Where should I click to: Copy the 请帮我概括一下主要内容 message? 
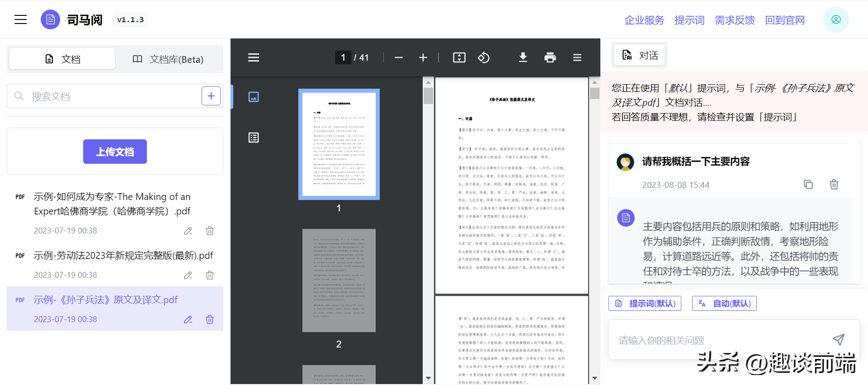808,185
